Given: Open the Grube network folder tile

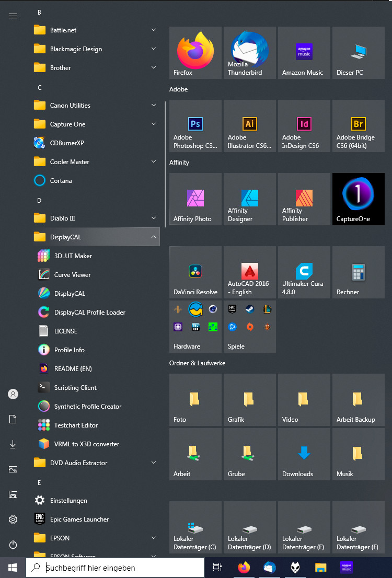Looking at the screenshot, I should pyautogui.click(x=250, y=454).
